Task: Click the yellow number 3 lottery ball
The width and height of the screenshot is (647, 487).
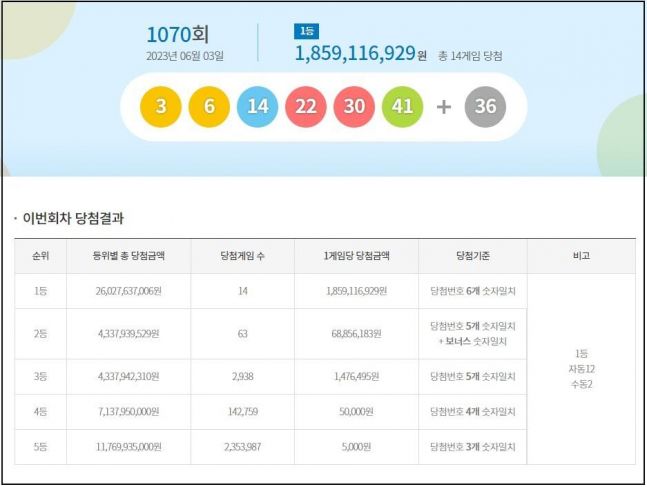Action: coord(161,107)
